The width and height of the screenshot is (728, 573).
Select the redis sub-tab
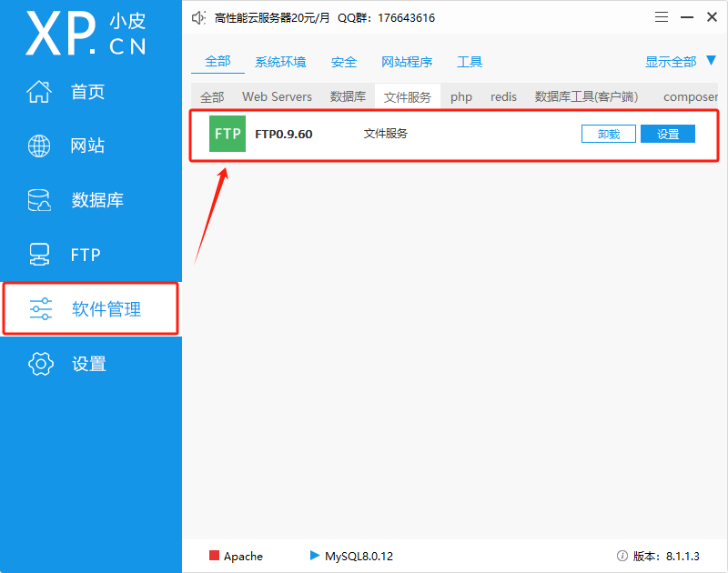tap(504, 97)
